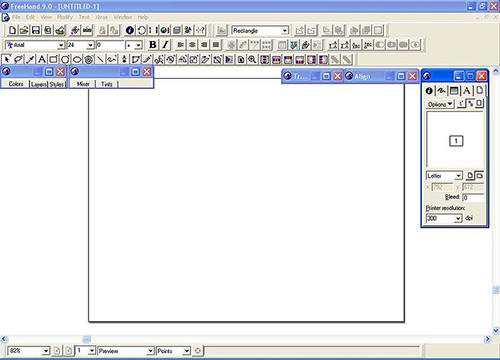
Task: Toggle Italic text formatting
Action: pos(165,45)
